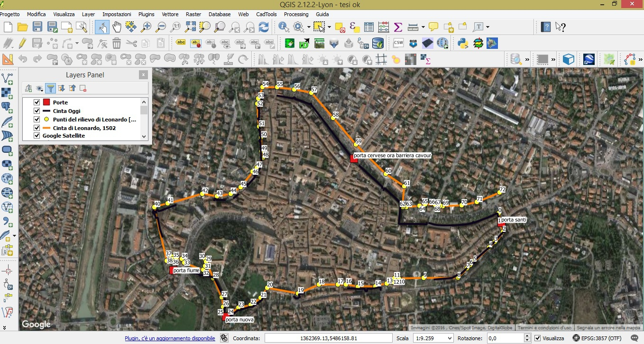The image size is (644, 344).
Task: Toggle the Visualizza render checkbox
Action: click(537, 338)
